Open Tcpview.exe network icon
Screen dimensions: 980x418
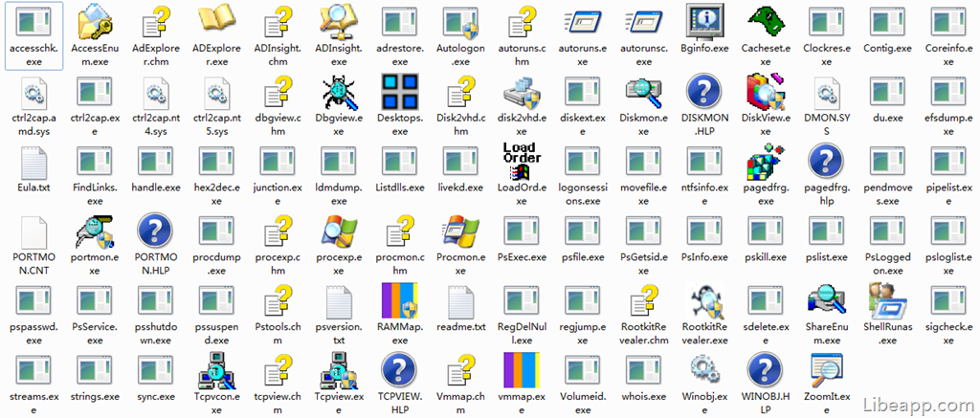339,371
